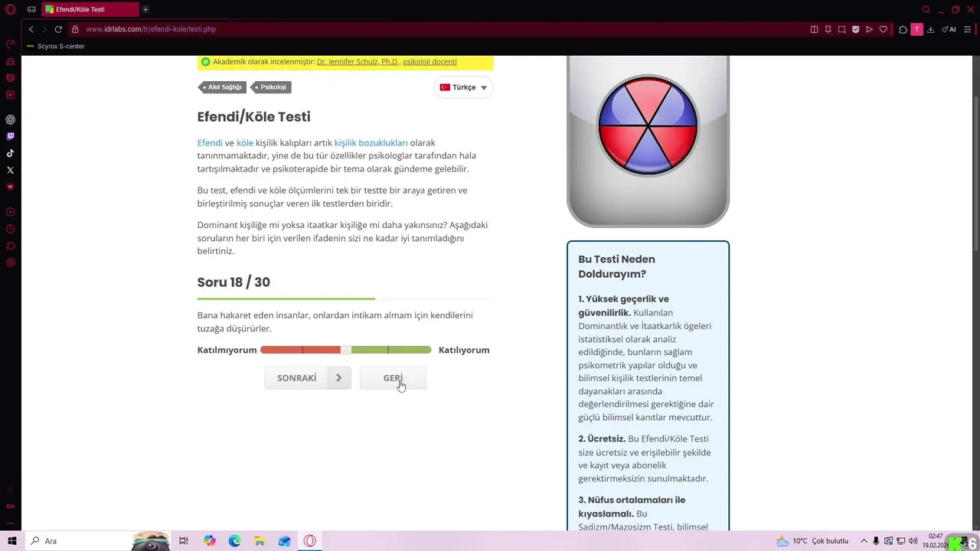This screenshot has height=551, width=980.
Task: Open the Türkçe language dropdown
Action: click(464, 87)
